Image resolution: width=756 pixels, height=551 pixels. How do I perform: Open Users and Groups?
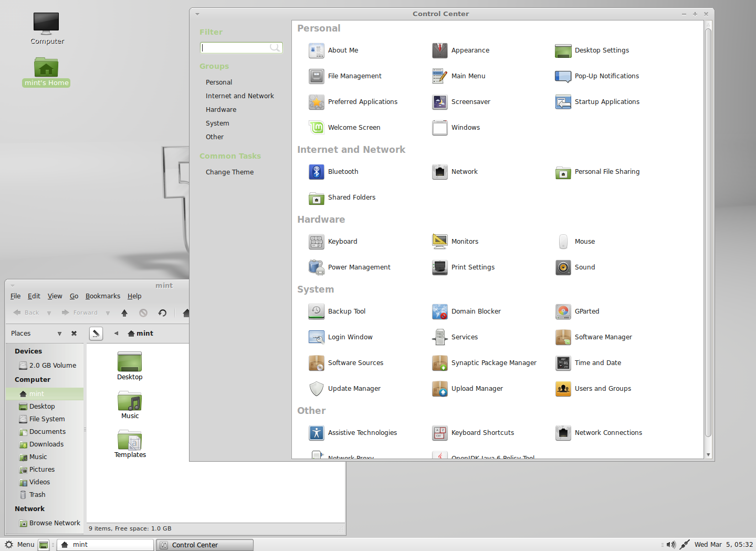point(593,389)
